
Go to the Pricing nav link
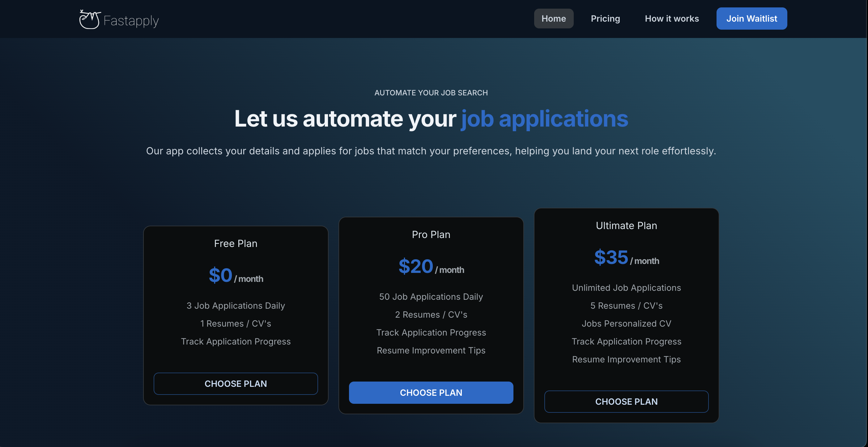click(605, 19)
